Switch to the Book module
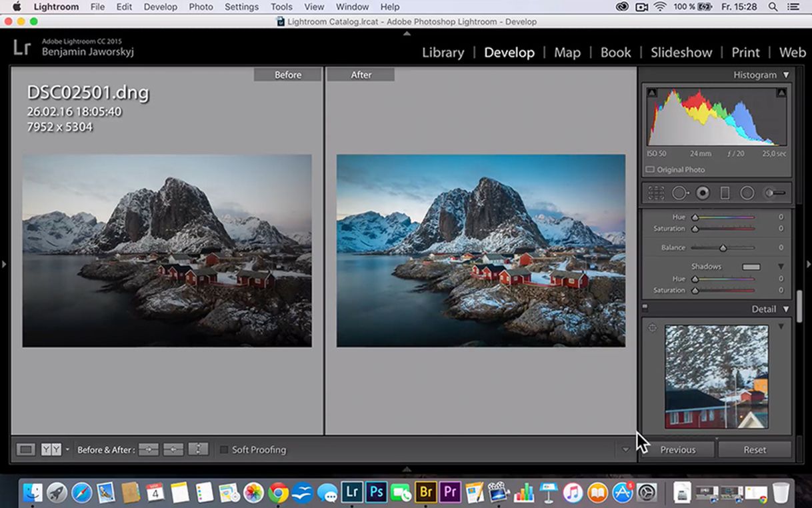 (615, 52)
